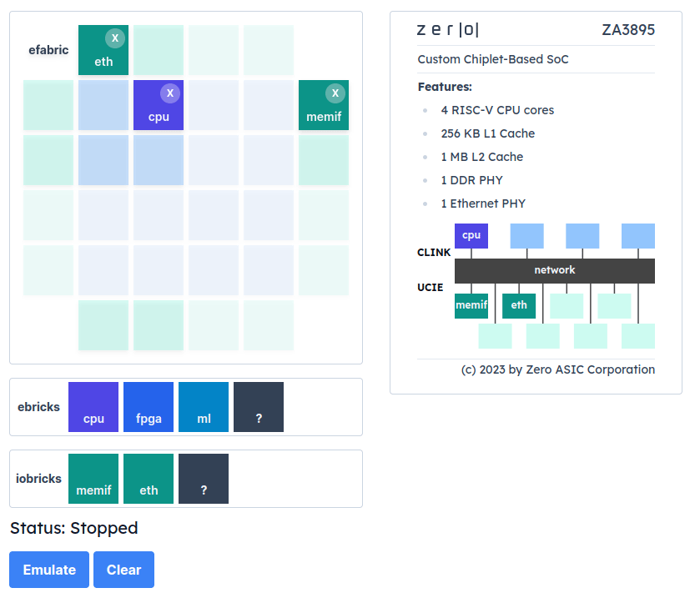Remove the placed eth brick via its X
The image size is (700, 603).
115,38
